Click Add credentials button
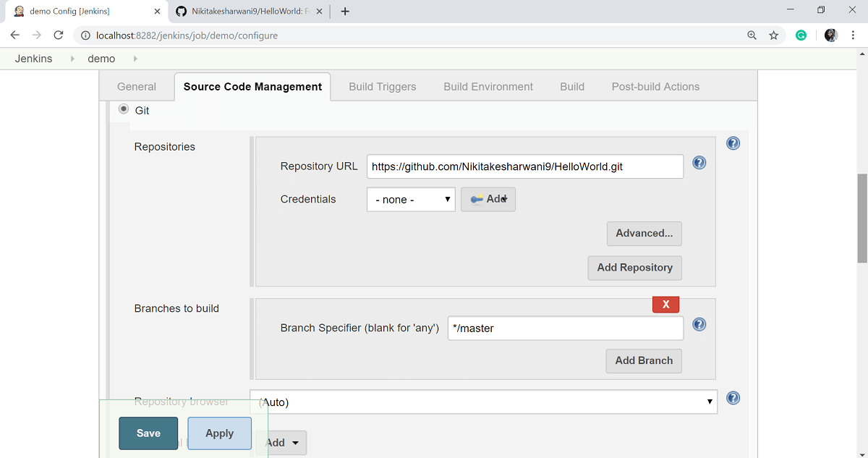The width and height of the screenshot is (868, 458). pos(488,199)
